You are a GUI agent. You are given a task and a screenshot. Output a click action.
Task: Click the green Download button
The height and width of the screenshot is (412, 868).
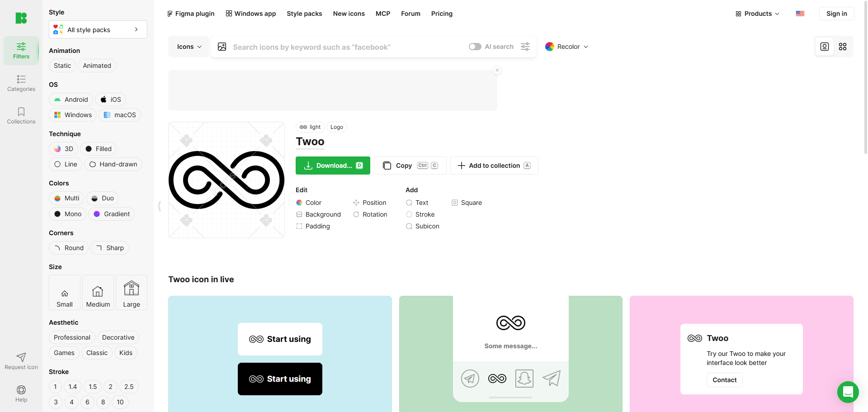pyautogui.click(x=333, y=166)
